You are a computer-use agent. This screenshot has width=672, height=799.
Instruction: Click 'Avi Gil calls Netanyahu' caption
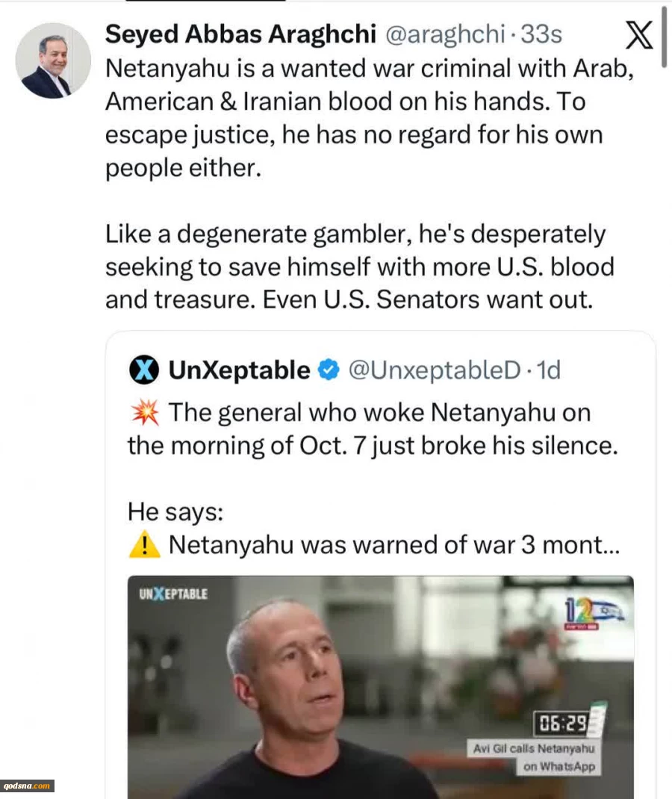533,748
